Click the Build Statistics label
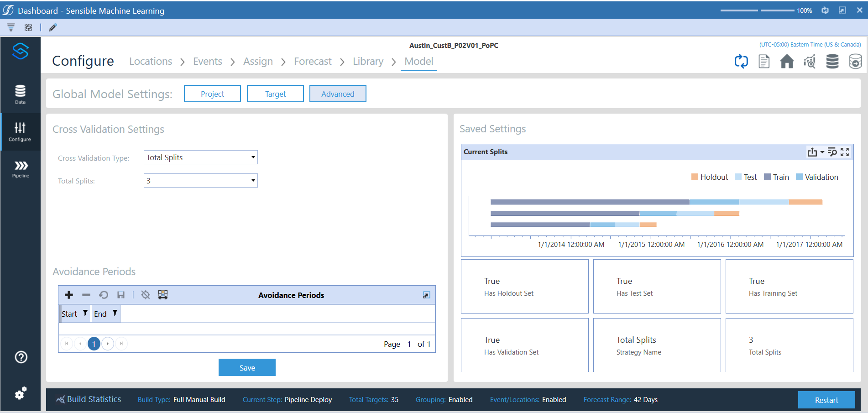The width and height of the screenshot is (868, 413). (94, 399)
